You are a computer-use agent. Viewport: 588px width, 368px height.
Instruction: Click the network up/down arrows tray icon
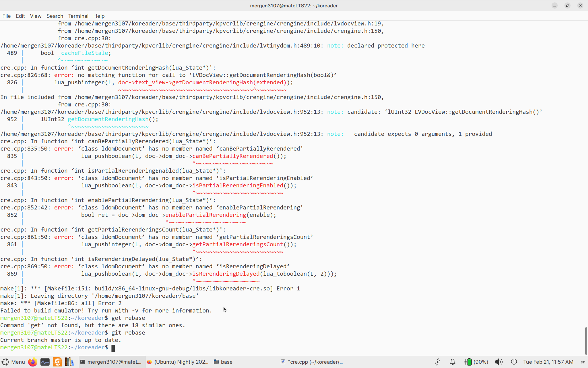point(437,362)
